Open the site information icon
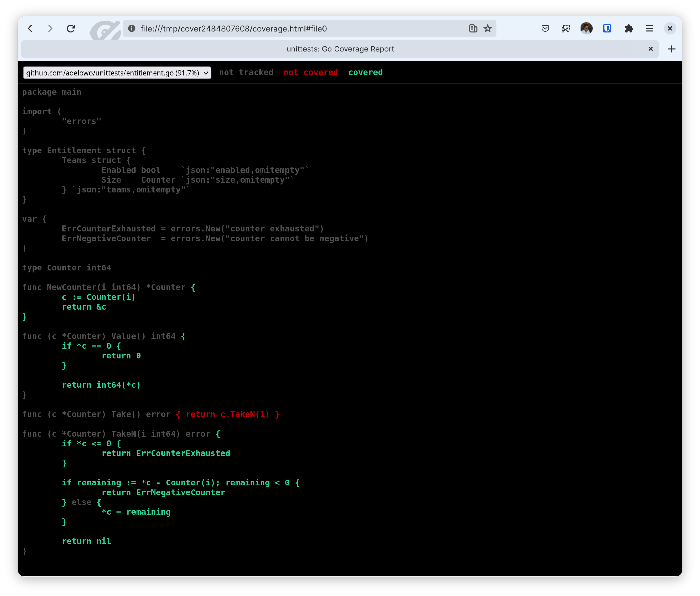 [x=132, y=28]
